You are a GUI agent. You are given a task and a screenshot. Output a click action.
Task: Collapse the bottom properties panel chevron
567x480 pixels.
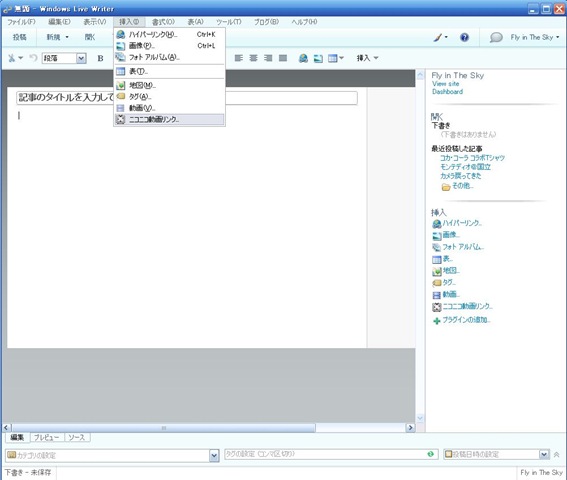tap(557, 454)
